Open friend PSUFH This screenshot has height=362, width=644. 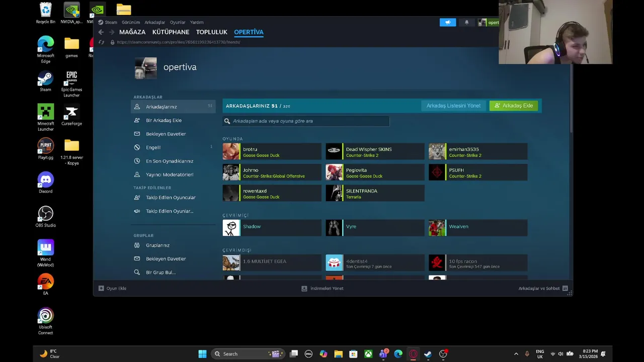[x=478, y=172]
